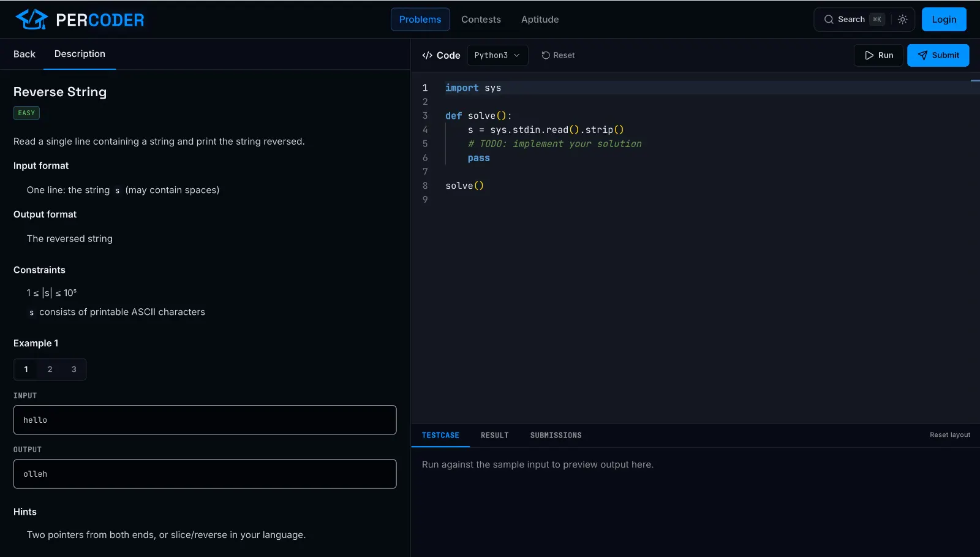The width and height of the screenshot is (980, 557).
Task: Select example number 1
Action: coord(26,369)
